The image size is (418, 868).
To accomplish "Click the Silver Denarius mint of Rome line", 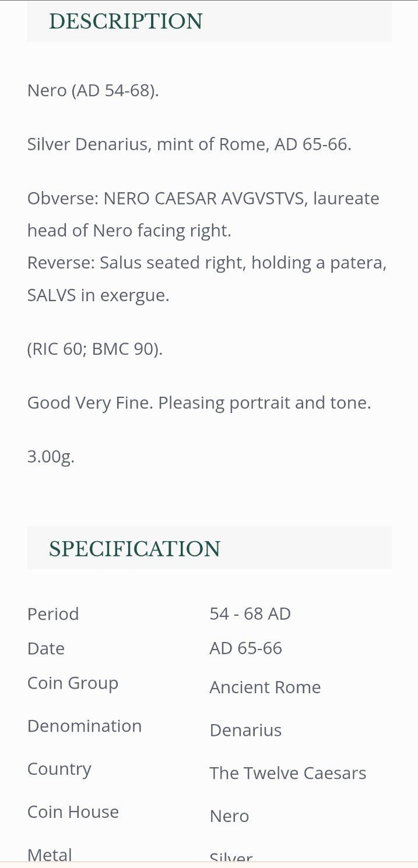I will pos(189,144).
